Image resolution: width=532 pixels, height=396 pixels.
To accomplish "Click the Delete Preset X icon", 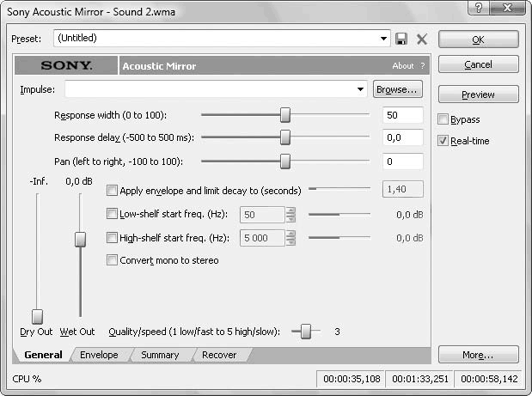I will click(x=421, y=39).
